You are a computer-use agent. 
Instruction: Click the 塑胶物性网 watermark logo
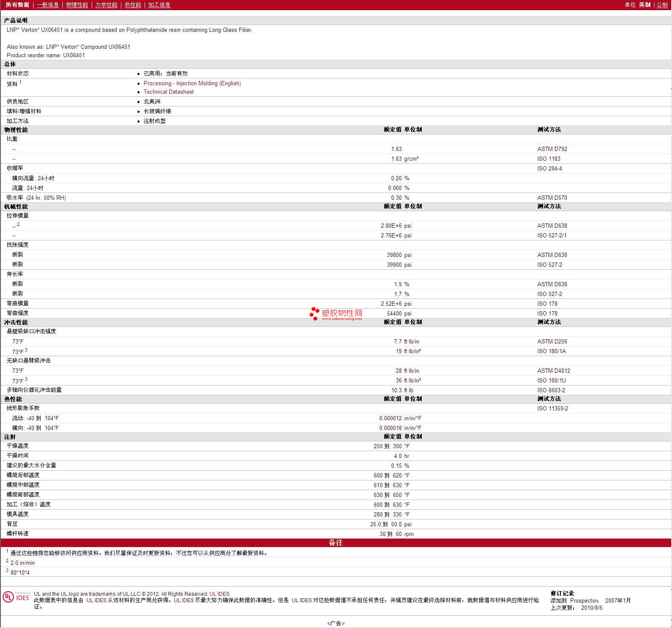(337, 314)
